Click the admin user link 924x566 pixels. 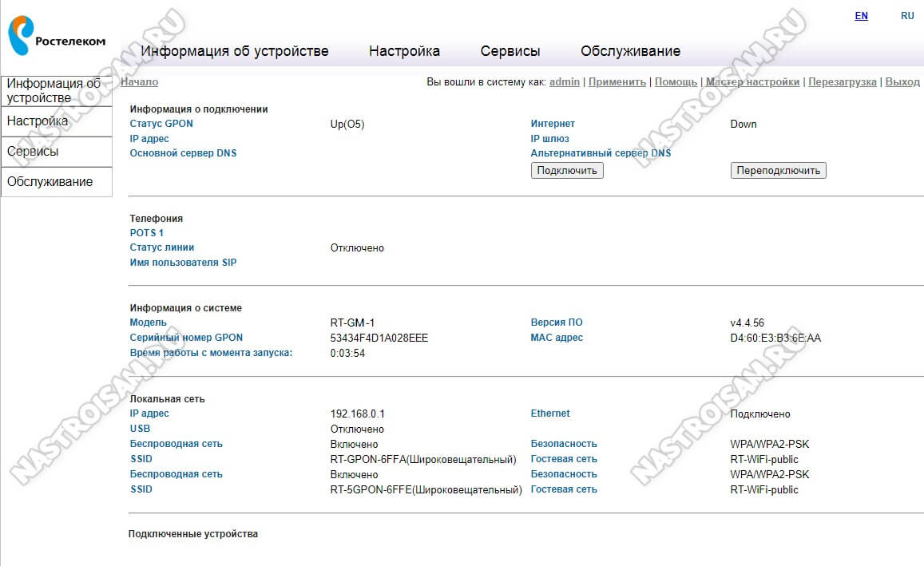point(565,82)
